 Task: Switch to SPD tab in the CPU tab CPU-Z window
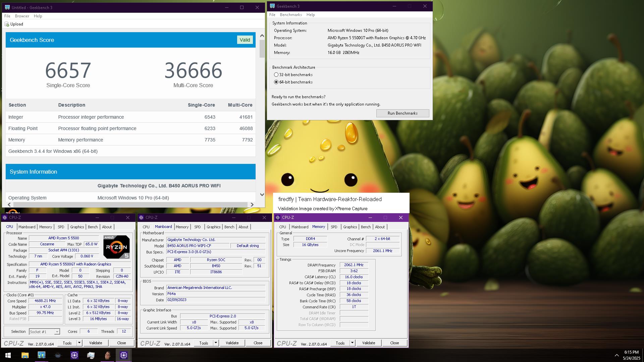tap(61, 227)
